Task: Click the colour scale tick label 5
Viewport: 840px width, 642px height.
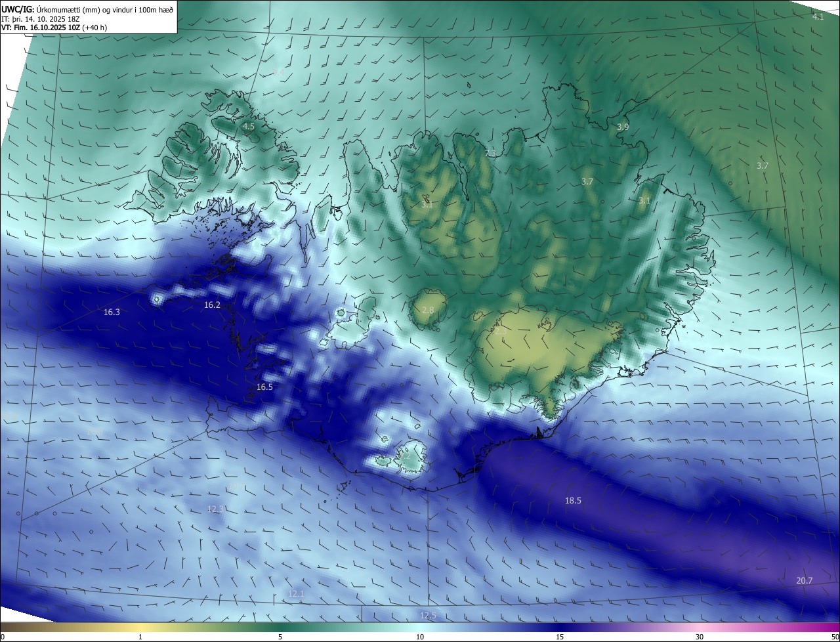Action: click(x=280, y=637)
